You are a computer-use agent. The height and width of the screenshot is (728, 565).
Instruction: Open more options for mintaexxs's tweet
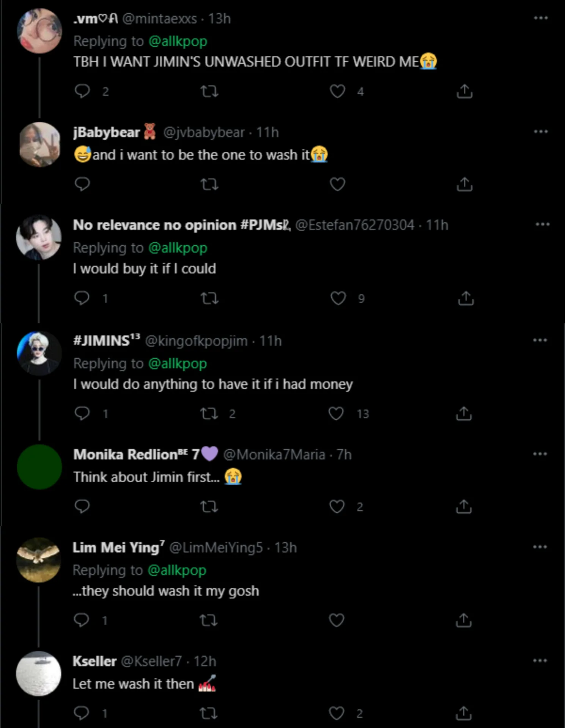[540, 18]
